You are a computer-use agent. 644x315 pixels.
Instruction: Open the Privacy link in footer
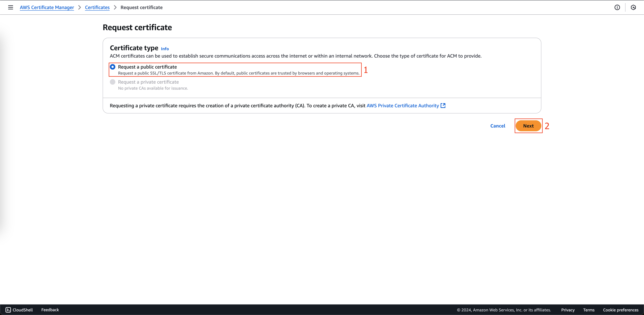568,310
